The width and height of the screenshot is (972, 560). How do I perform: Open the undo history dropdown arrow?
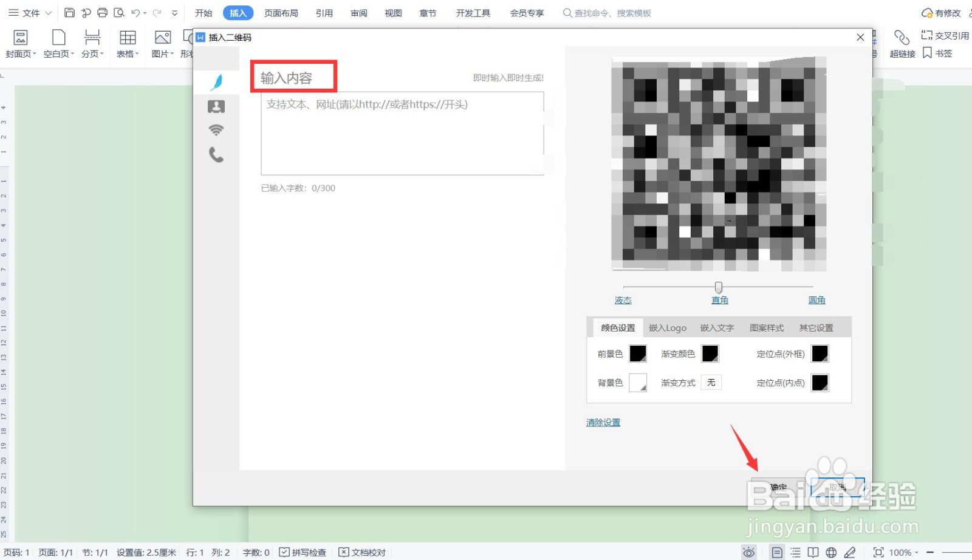145,13
